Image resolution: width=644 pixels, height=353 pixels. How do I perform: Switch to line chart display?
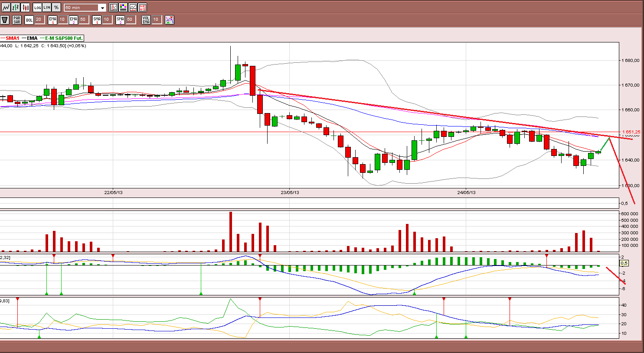pos(6,7)
